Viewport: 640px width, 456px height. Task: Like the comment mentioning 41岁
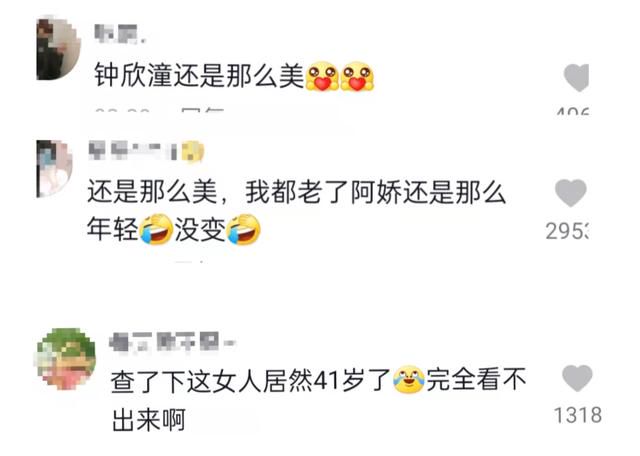click(577, 378)
